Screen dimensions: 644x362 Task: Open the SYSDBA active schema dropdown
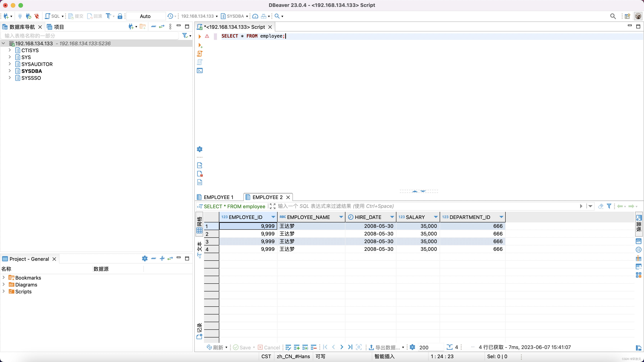(x=235, y=16)
